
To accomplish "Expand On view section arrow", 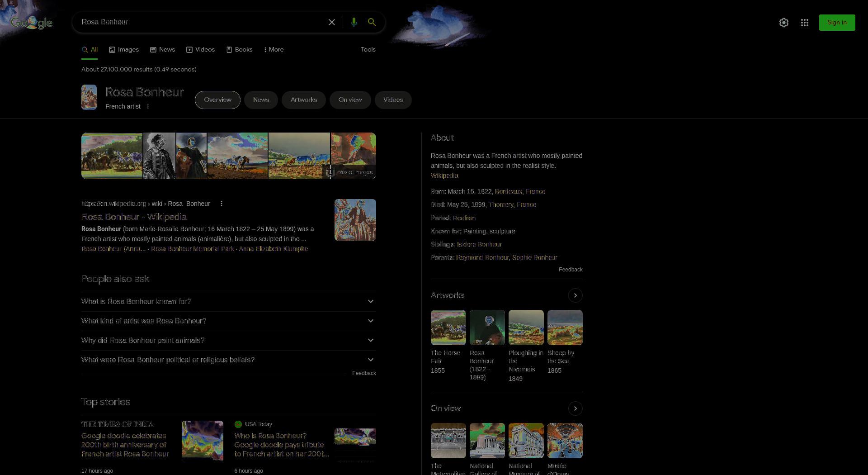I will coord(575,408).
